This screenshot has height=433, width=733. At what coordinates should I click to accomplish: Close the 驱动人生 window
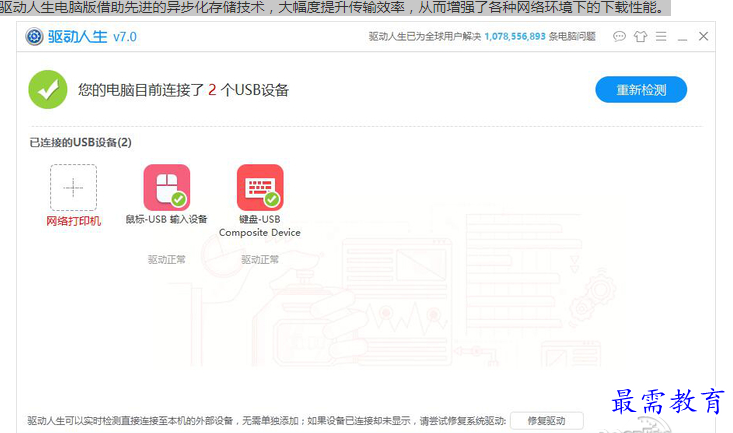click(704, 36)
